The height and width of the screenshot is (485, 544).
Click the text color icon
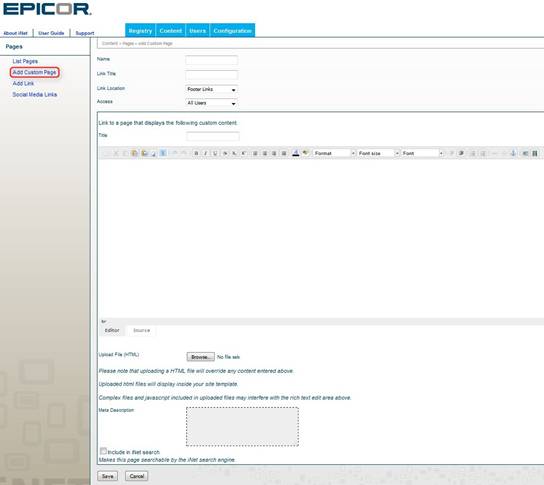point(296,153)
